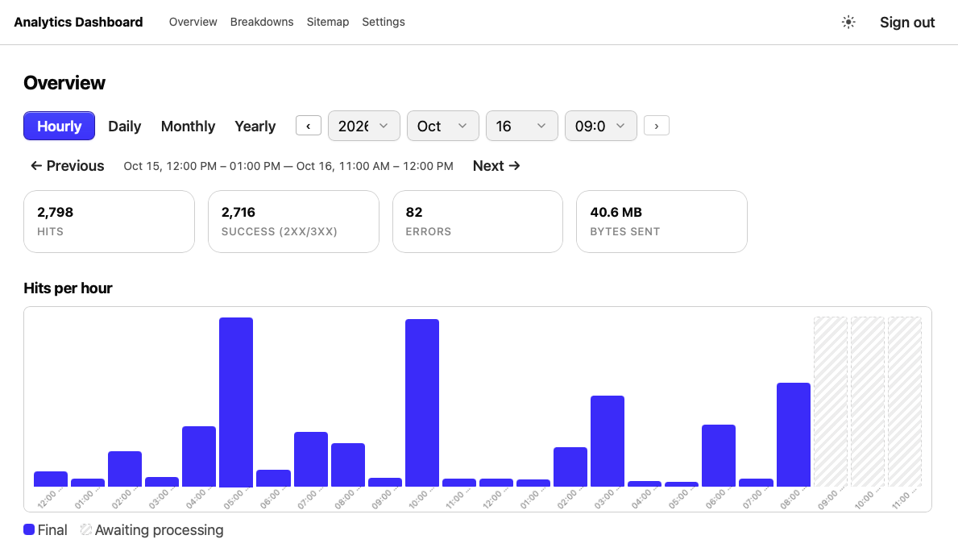Open the Breakdowns nav link

(x=262, y=22)
